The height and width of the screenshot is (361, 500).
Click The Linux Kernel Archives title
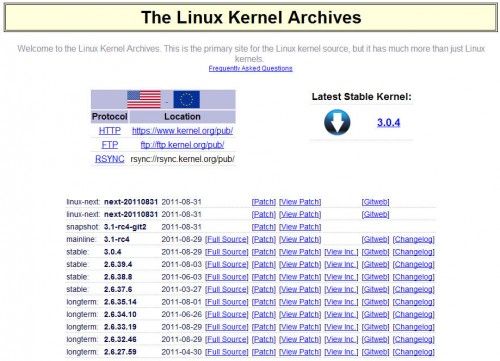click(x=251, y=17)
